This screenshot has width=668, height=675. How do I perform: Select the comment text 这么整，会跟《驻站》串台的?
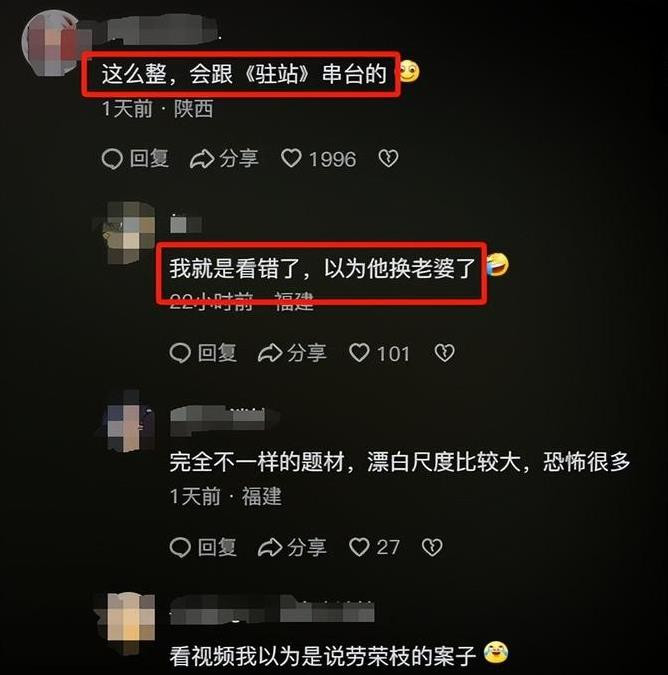(x=244, y=74)
